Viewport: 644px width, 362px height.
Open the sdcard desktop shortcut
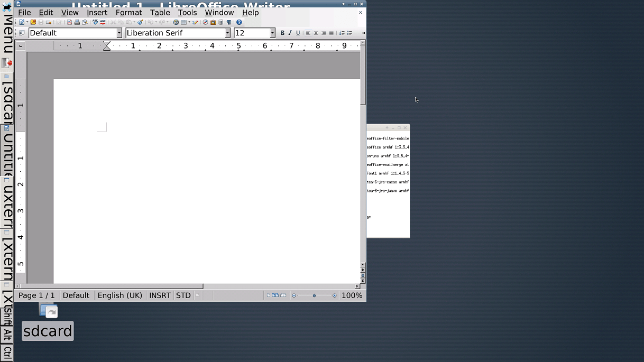point(48,321)
